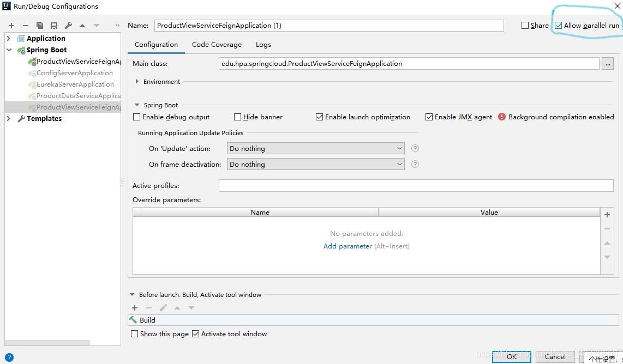Screen dimensions: 623x364
Task: Click the Name column header
Action: tap(260, 213)
